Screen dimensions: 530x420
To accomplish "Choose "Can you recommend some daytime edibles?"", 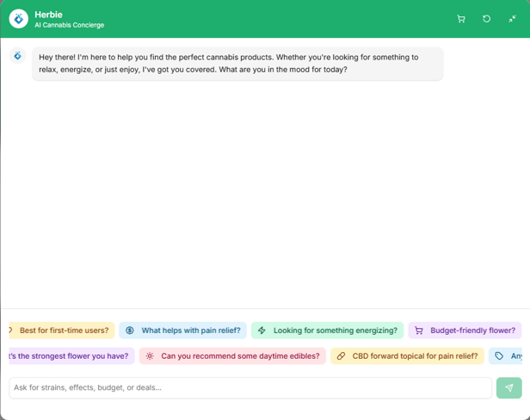I will (x=240, y=356).
